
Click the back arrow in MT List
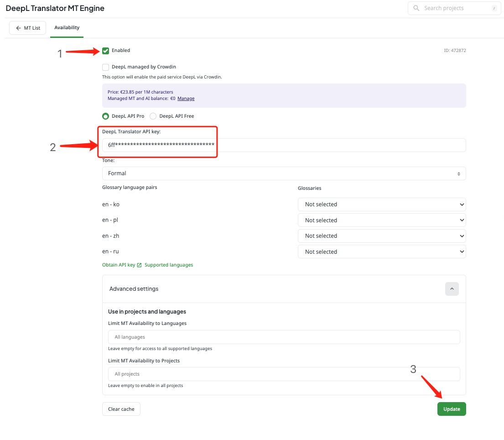[18, 28]
